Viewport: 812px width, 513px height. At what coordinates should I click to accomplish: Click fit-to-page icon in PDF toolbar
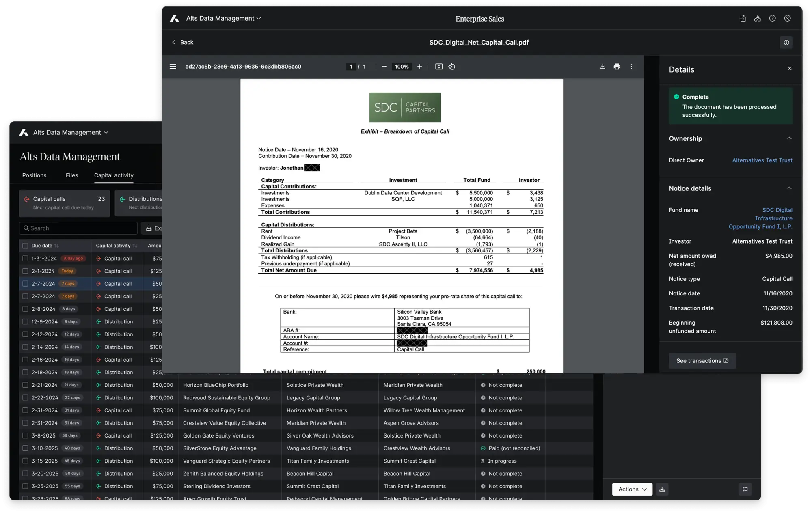439,67
